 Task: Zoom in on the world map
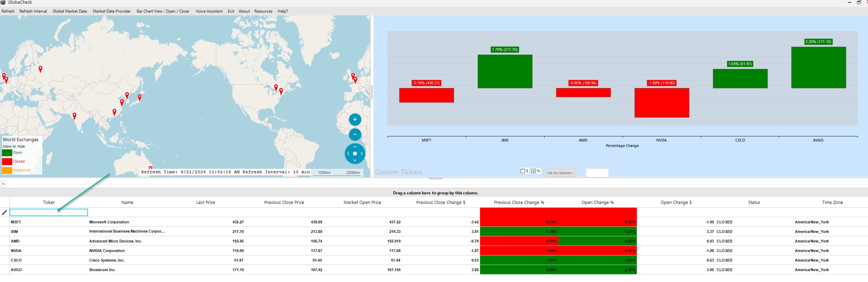tap(355, 119)
